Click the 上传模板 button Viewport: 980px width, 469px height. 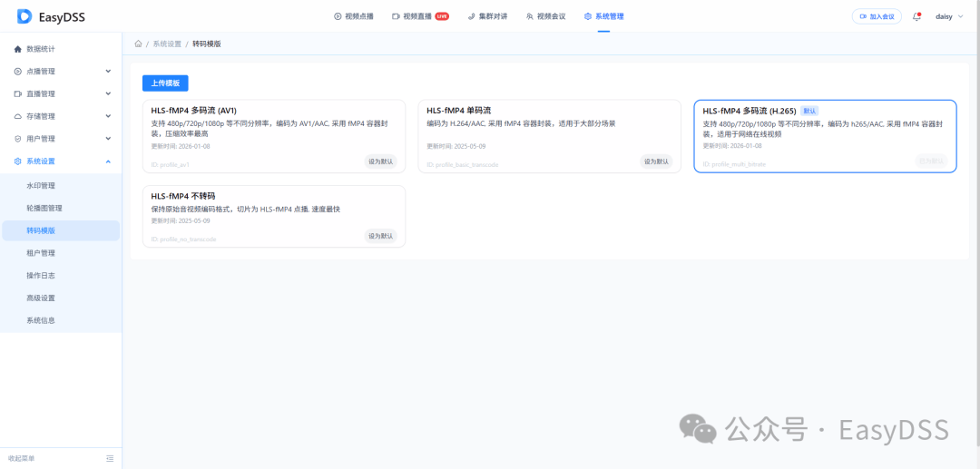click(x=166, y=83)
